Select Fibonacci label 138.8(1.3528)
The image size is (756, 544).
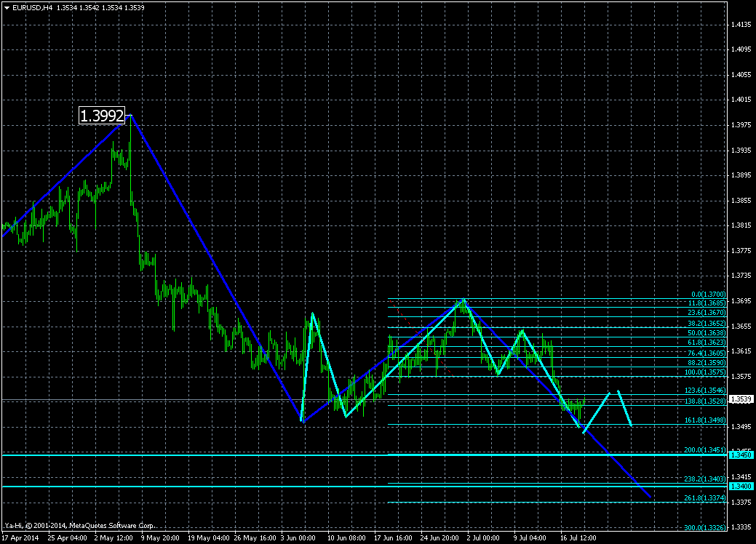click(705, 401)
